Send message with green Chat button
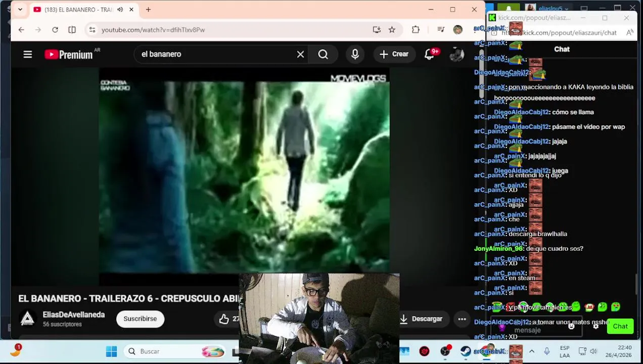643x364 pixels. tap(620, 326)
